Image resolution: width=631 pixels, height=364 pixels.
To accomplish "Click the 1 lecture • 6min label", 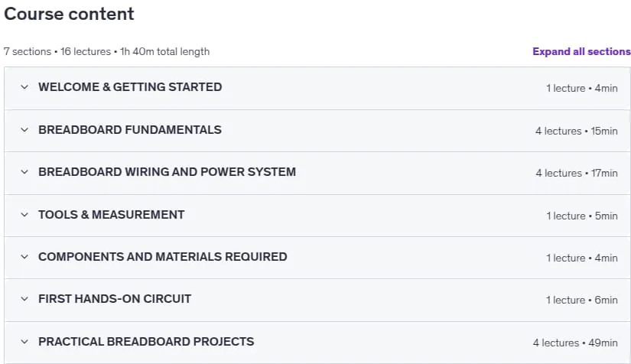I will (581, 300).
